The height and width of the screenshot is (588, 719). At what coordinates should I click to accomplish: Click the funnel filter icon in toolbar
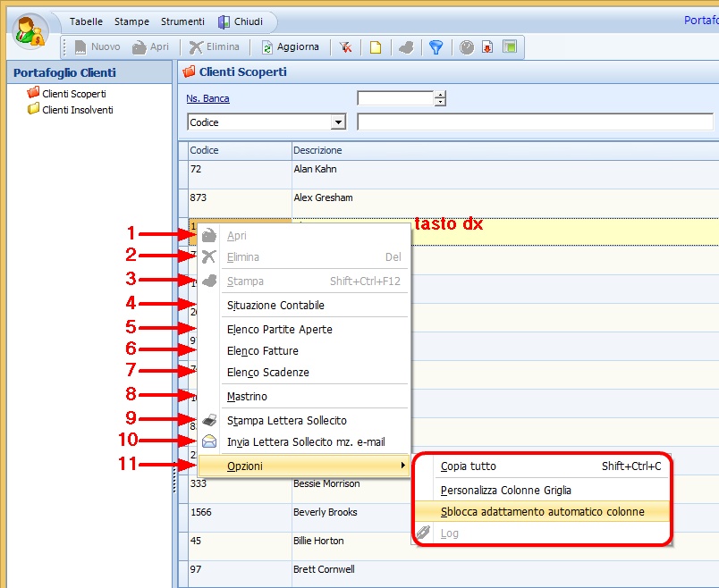pyautogui.click(x=436, y=47)
